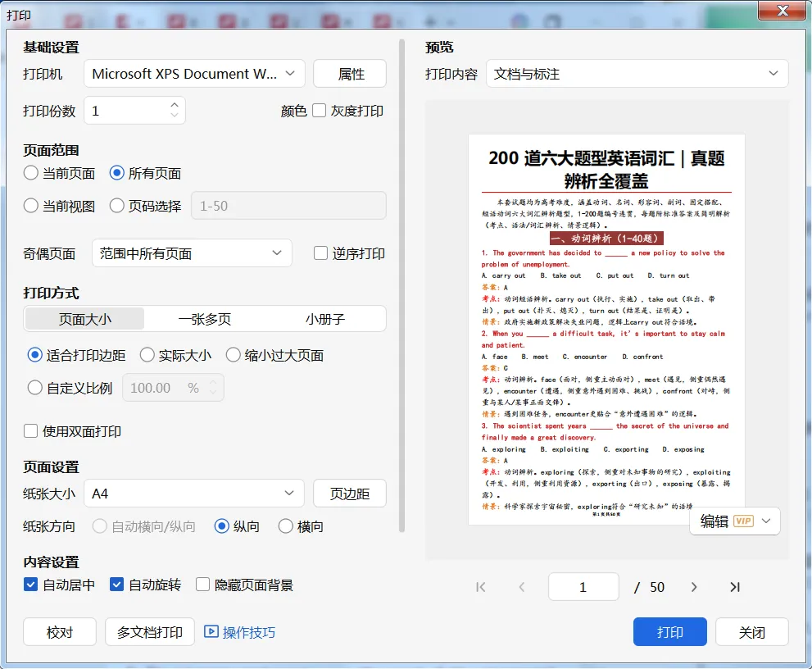
Task: Choose 纵向 paper orientation
Action: tap(222, 526)
